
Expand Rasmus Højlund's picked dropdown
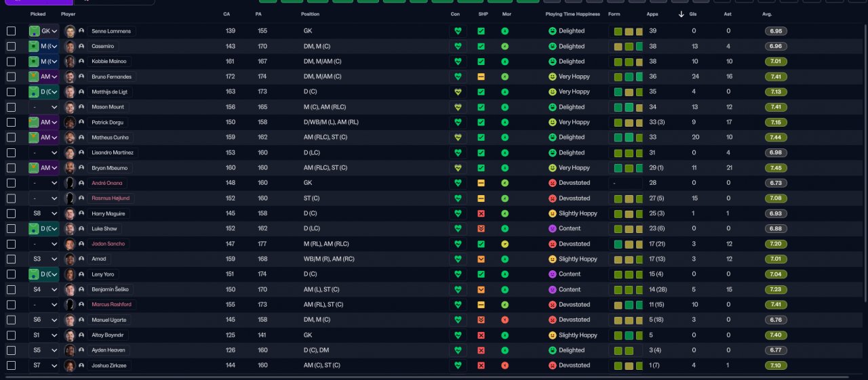44,198
